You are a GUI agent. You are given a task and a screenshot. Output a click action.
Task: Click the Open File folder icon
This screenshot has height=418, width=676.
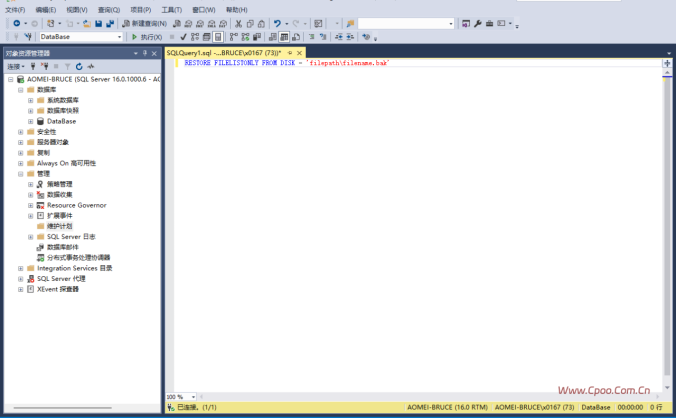tap(87, 23)
